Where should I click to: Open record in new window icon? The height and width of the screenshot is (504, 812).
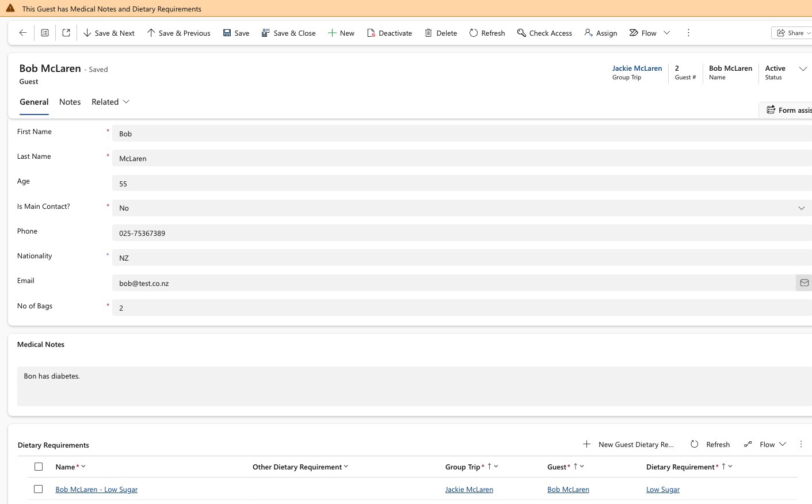66,33
